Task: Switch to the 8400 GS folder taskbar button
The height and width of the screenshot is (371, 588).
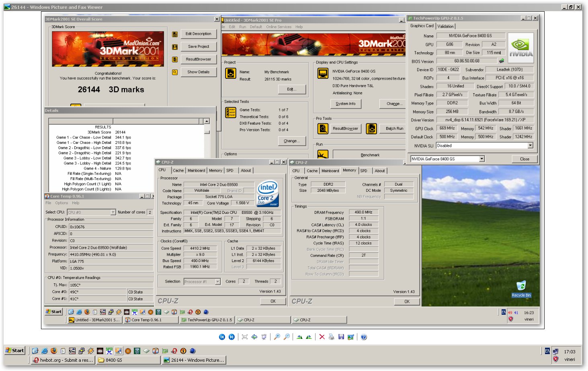Action: point(128,360)
